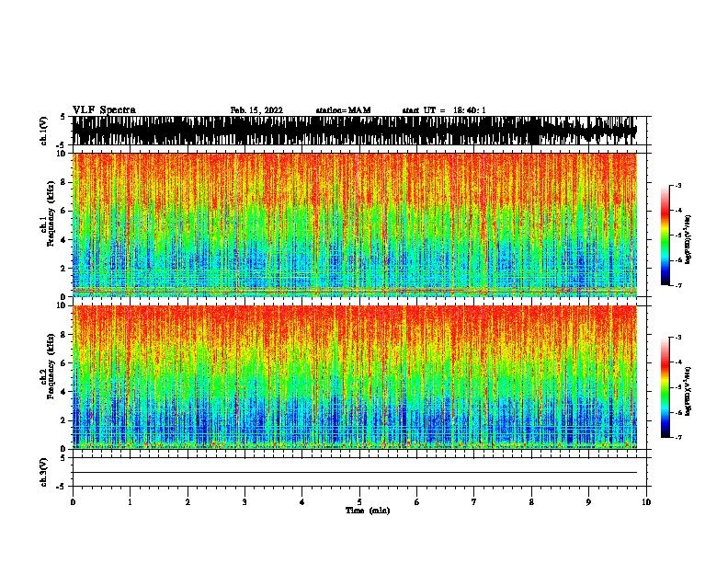
Task: Click time-axis tick label "5"
Action: click(x=359, y=502)
